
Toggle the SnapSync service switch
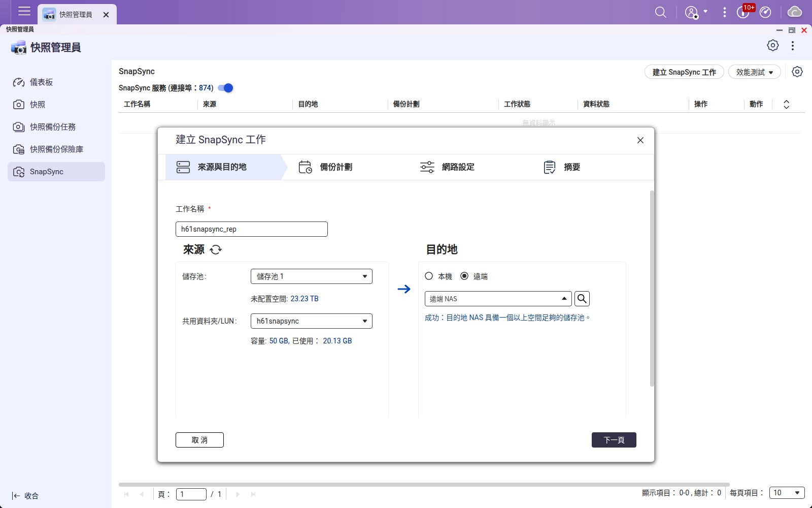tap(225, 88)
